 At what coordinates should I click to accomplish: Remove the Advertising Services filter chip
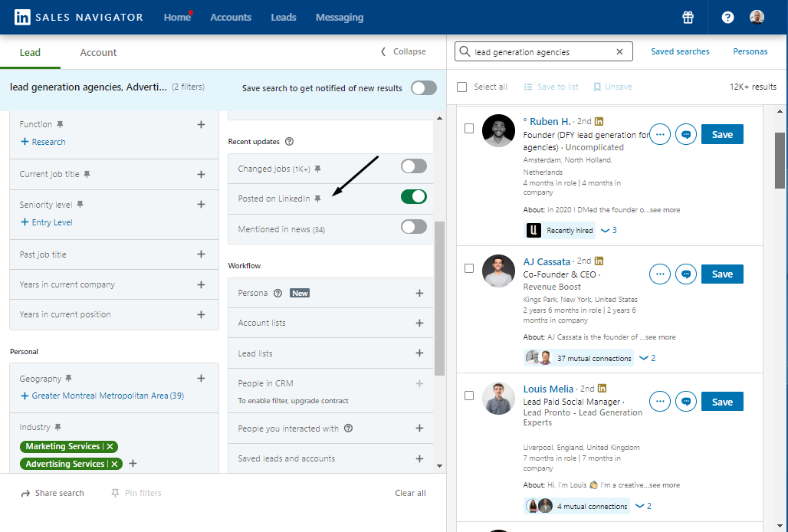pos(113,464)
